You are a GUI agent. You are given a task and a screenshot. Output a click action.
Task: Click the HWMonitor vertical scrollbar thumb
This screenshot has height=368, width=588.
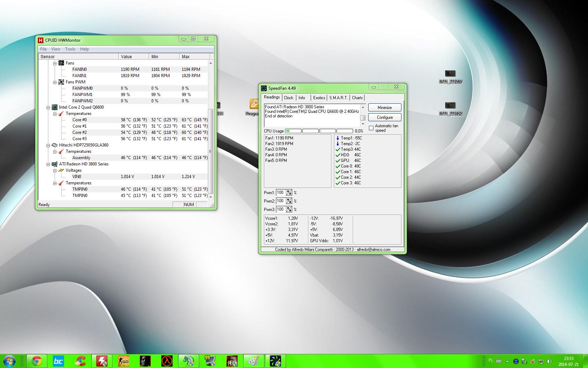pos(210,151)
